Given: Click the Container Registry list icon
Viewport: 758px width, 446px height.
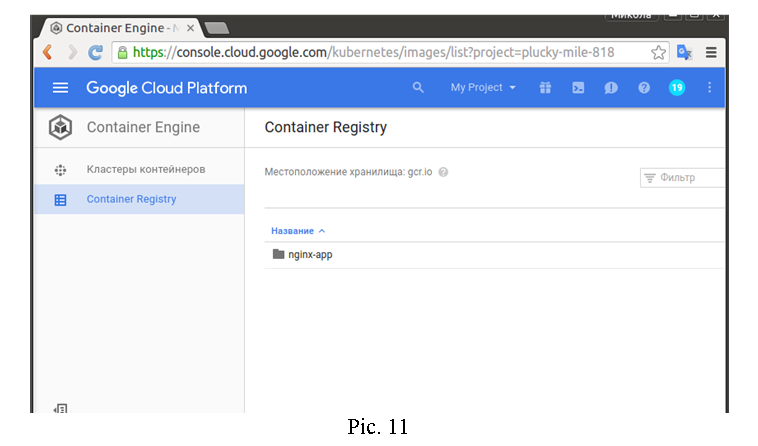Looking at the screenshot, I should [60, 200].
